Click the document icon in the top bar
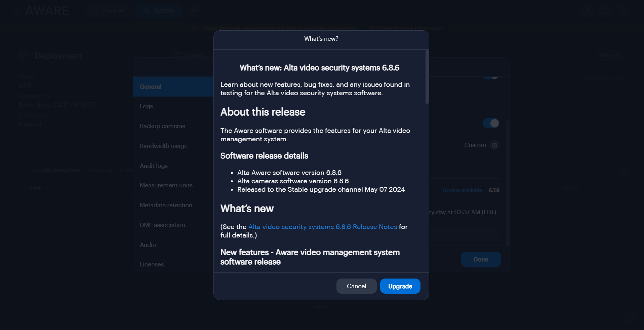The image size is (644, 330). (x=586, y=11)
